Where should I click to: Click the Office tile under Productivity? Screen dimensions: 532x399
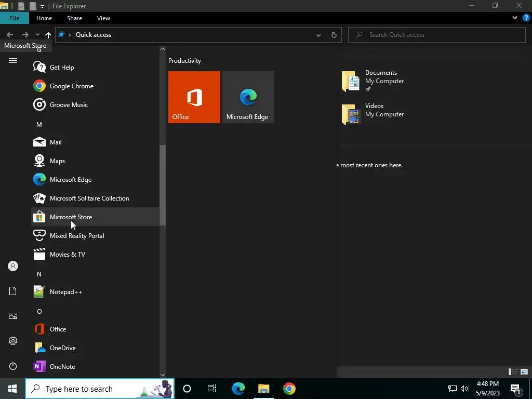(194, 97)
